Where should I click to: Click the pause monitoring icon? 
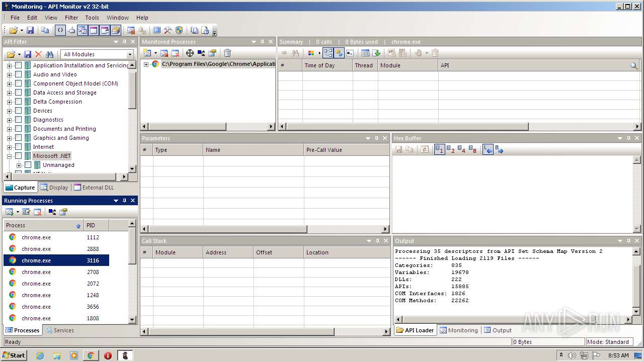[131, 30]
